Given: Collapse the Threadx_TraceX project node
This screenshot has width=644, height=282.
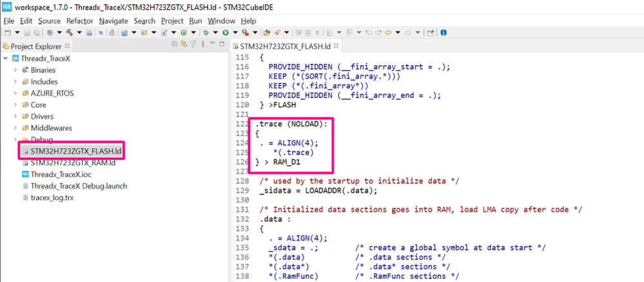Looking at the screenshot, I should [x=5, y=58].
